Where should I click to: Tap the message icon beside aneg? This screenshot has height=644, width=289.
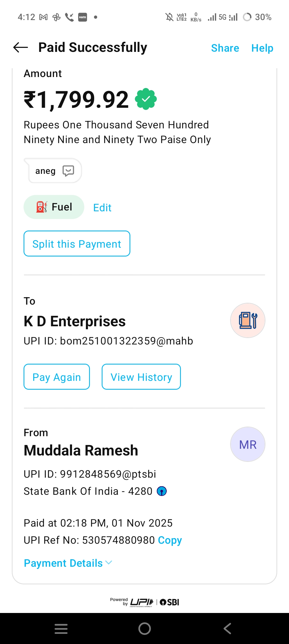[68, 171]
